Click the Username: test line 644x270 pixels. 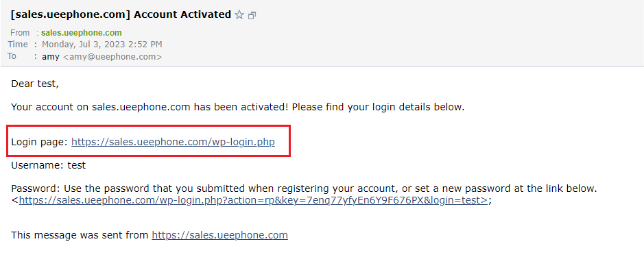click(x=49, y=165)
